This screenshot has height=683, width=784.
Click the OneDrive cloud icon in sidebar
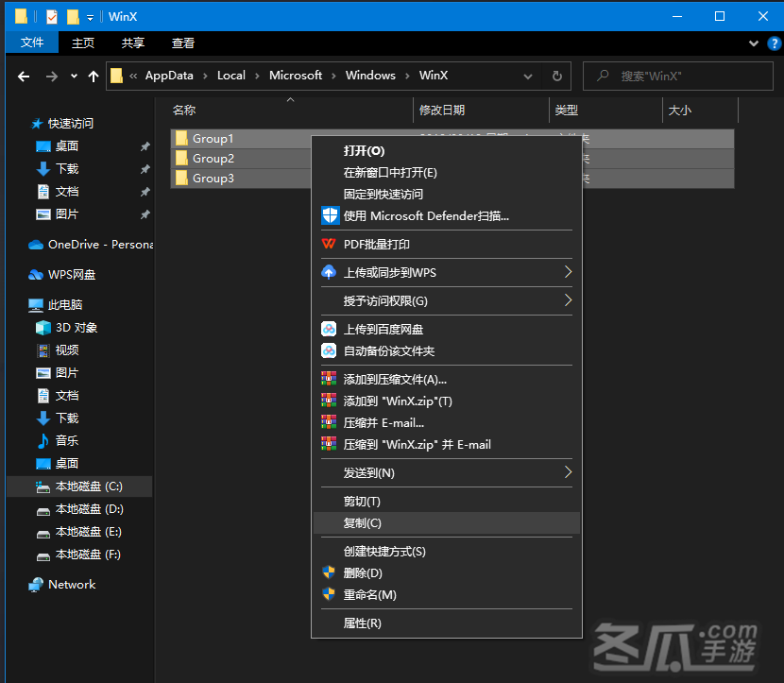36,245
